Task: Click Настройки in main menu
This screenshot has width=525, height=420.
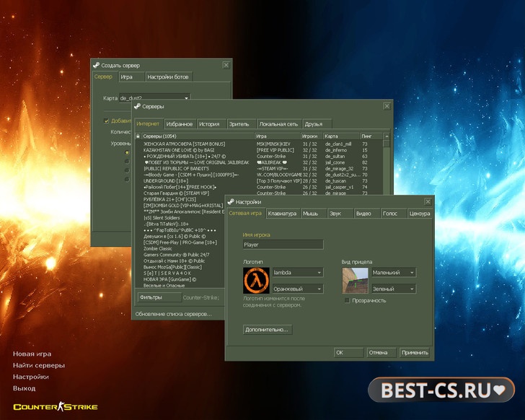Action: [x=31, y=377]
